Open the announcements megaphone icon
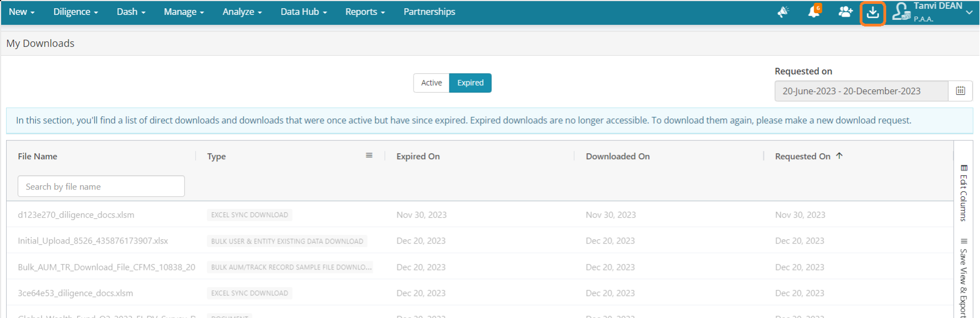The image size is (980, 318). pos(783,12)
